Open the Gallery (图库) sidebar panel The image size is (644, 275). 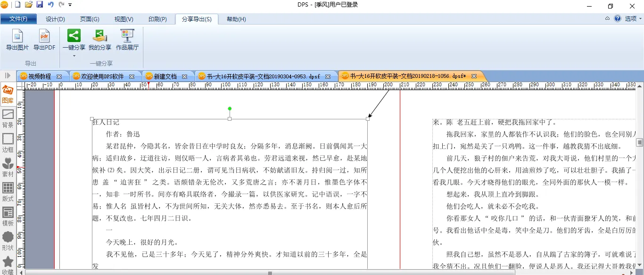pos(8,94)
